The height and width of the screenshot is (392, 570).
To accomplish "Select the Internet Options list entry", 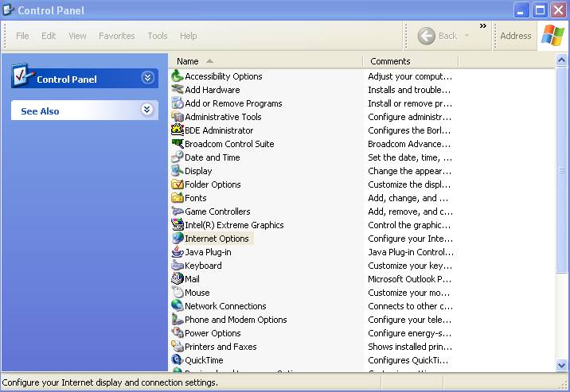I will coord(217,239).
